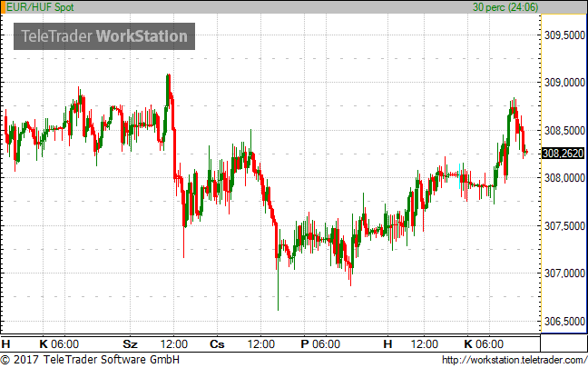This screenshot has height=368, width=588.
Task: Click the current price tag 308,2620
Action: pos(563,154)
